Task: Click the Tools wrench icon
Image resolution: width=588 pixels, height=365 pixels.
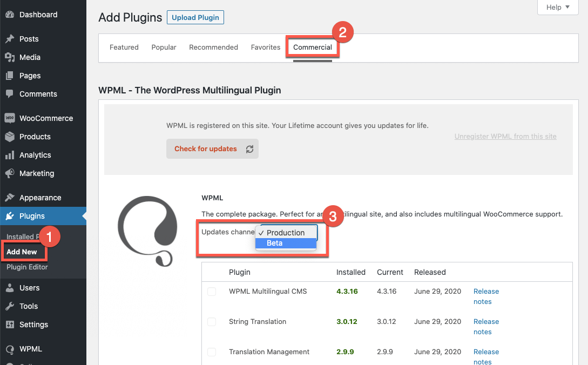Action: pyautogui.click(x=10, y=306)
